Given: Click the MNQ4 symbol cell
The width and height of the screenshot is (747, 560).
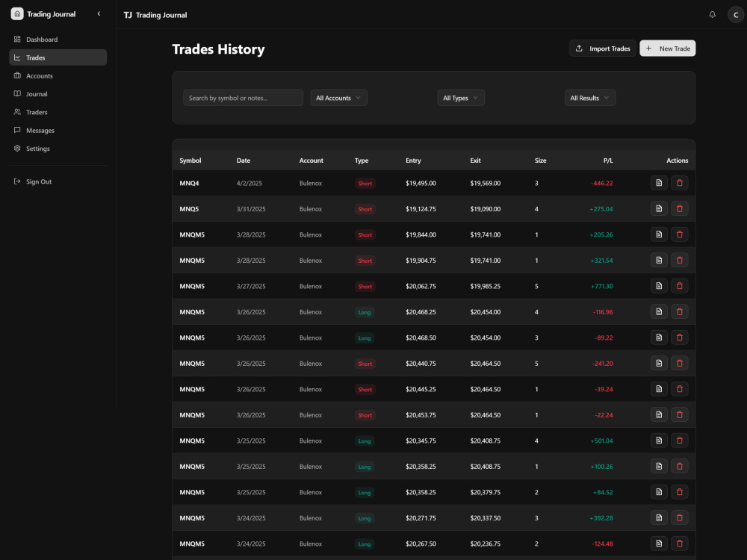Looking at the screenshot, I should pyautogui.click(x=189, y=184).
